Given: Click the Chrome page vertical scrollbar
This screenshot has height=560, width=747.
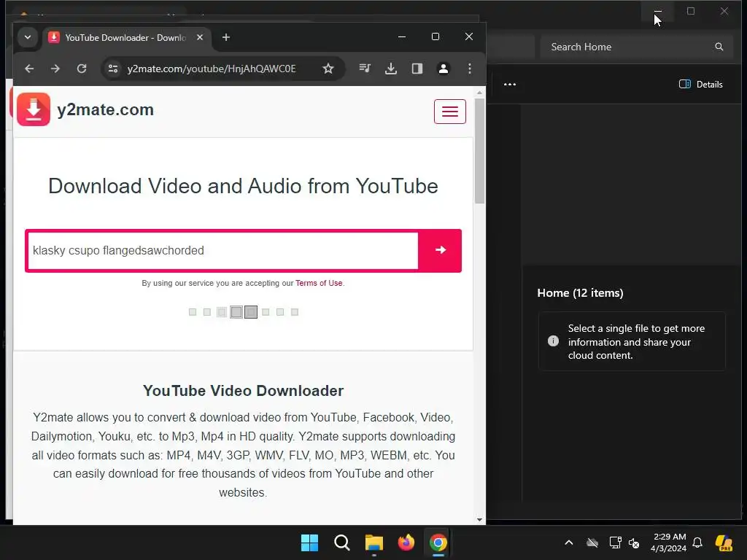Looking at the screenshot, I should (x=479, y=152).
